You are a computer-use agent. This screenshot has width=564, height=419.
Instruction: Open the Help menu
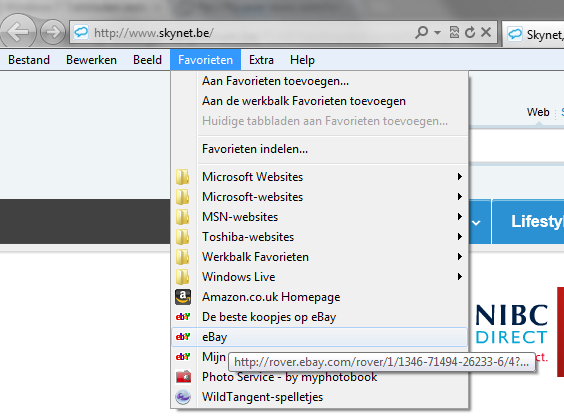[303, 60]
